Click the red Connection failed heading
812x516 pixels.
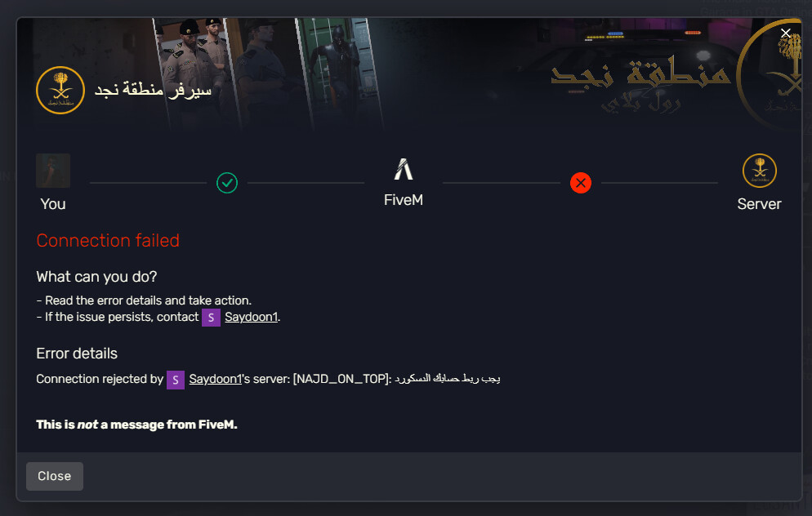pyautogui.click(x=108, y=241)
